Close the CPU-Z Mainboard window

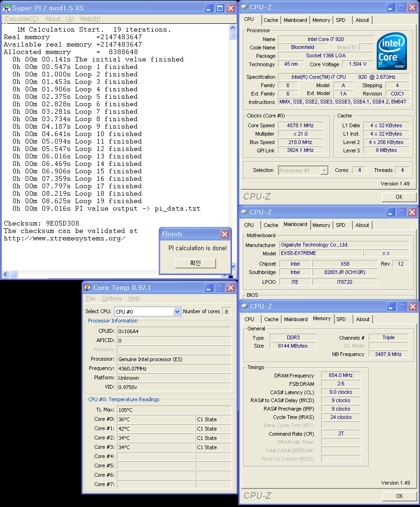pyautogui.click(x=412, y=212)
